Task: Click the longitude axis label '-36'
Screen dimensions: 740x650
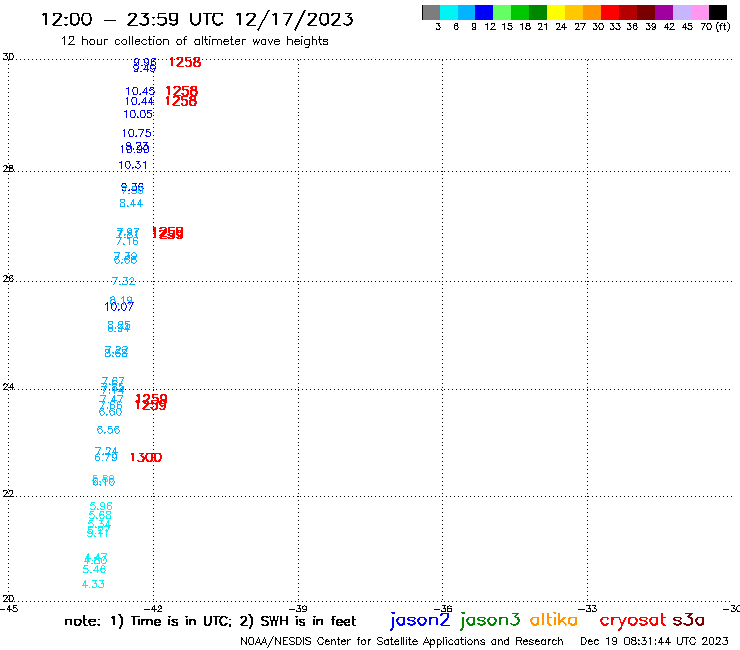Action: point(443,608)
